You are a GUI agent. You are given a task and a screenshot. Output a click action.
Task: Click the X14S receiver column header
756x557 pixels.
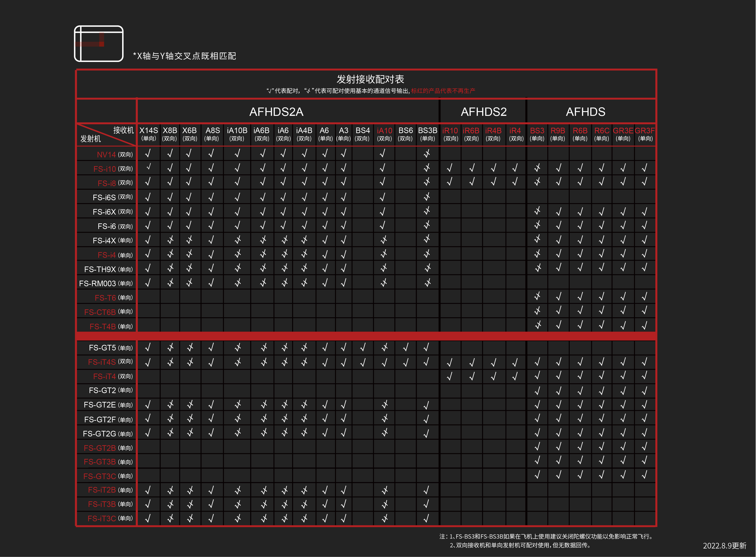[x=148, y=134]
